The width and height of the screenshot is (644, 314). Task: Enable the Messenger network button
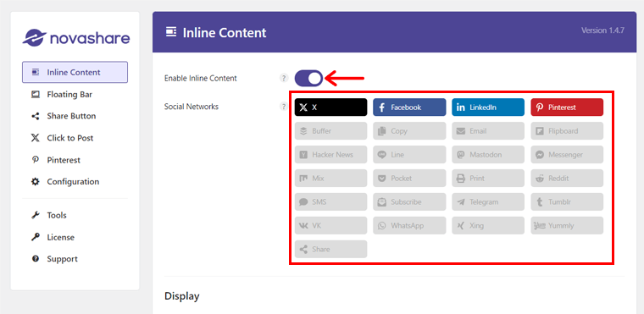[567, 155]
